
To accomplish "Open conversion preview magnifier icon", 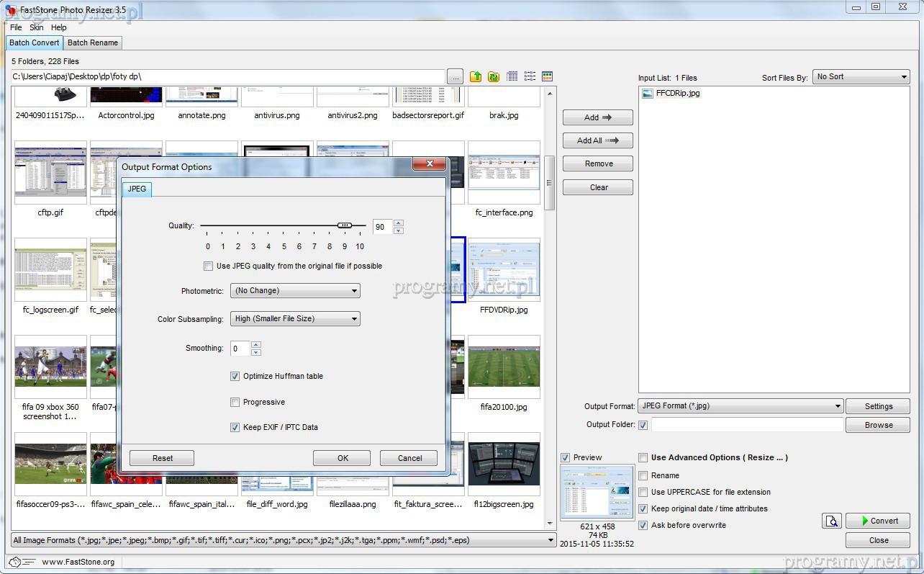I will [832, 521].
